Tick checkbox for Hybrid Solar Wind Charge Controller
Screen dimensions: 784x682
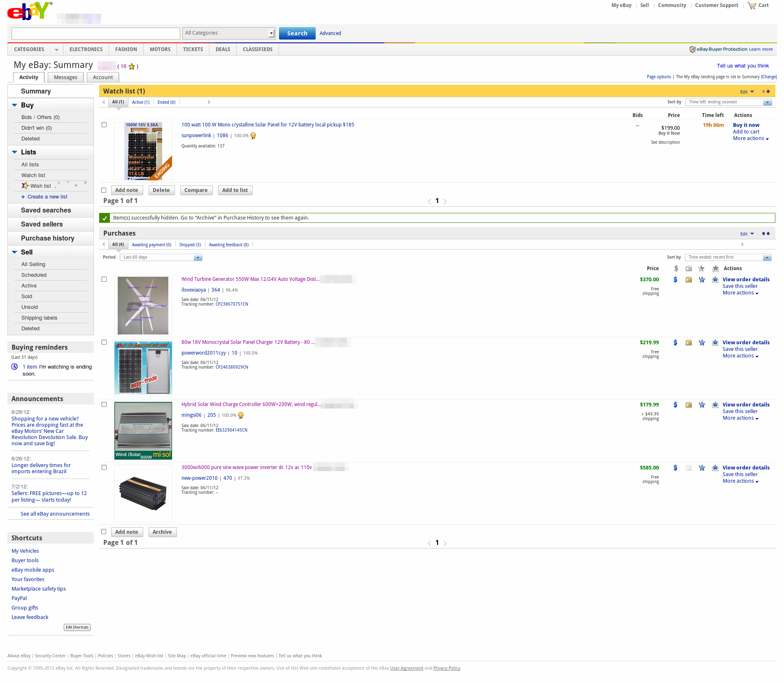tap(104, 404)
